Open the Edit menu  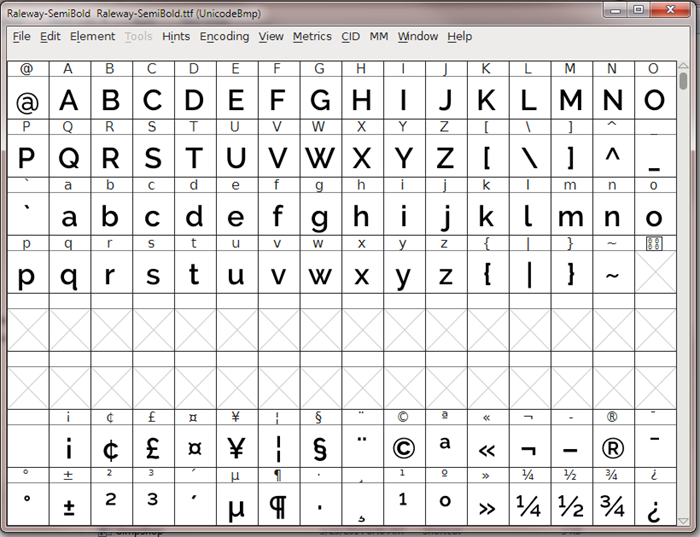click(50, 37)
